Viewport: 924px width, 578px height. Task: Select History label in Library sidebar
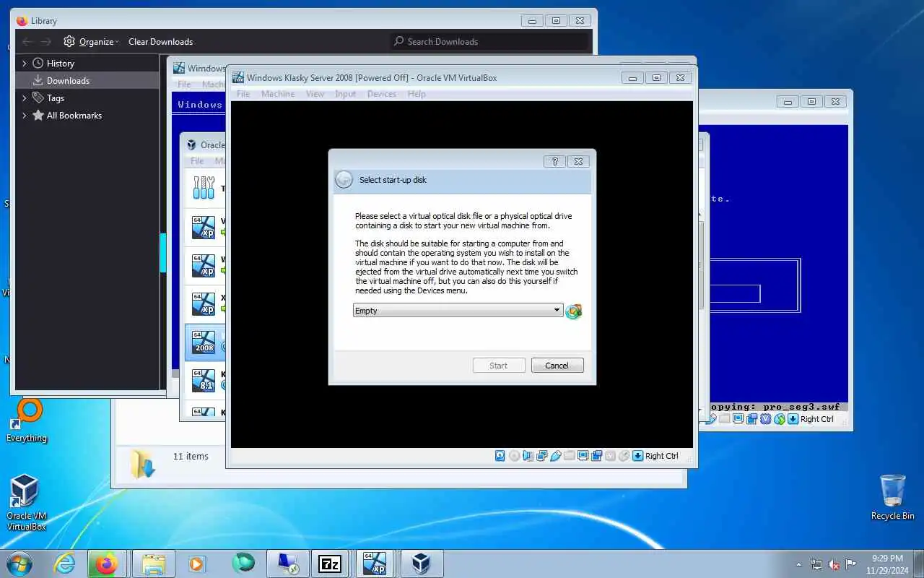coord(61,63)
